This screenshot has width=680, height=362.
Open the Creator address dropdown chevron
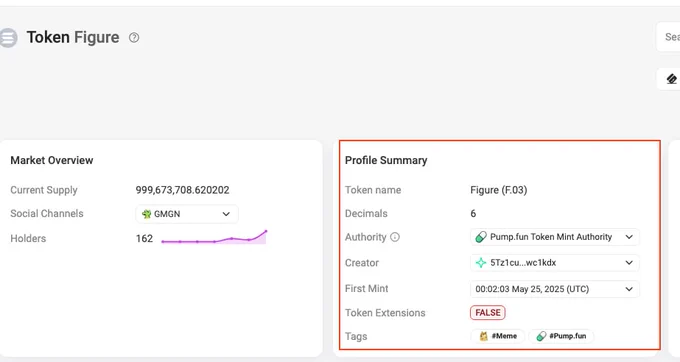(x=629, y=263)
